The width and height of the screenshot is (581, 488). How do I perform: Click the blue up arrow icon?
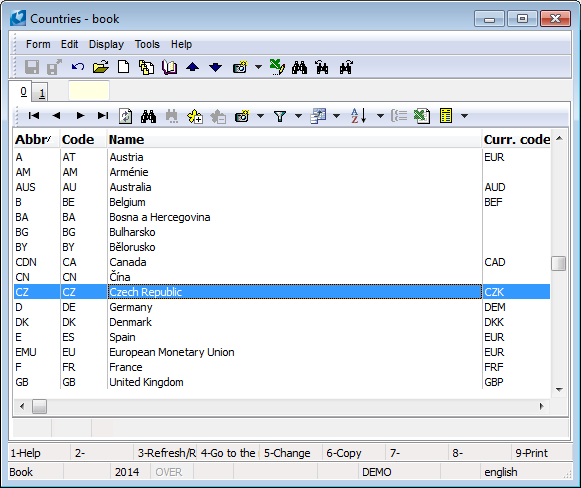(192, 67)
